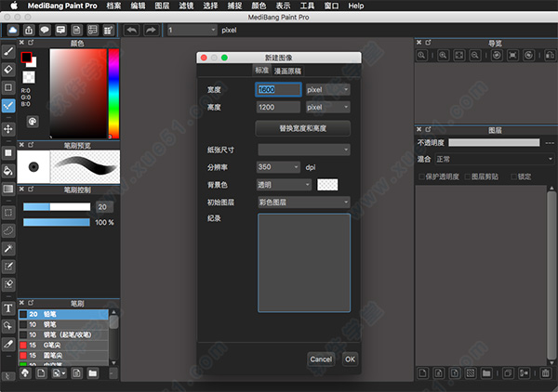Viewport: 558px width, 392px height.
Task: Select 钢笔 (起笔/收笔) brush
Action: [63, 334]
